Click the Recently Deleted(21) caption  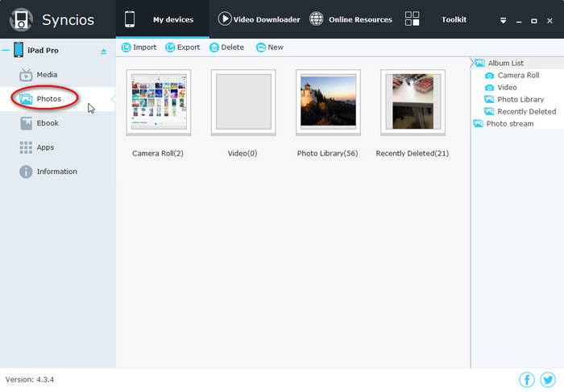pyautogui.click(x=413, y=154)
